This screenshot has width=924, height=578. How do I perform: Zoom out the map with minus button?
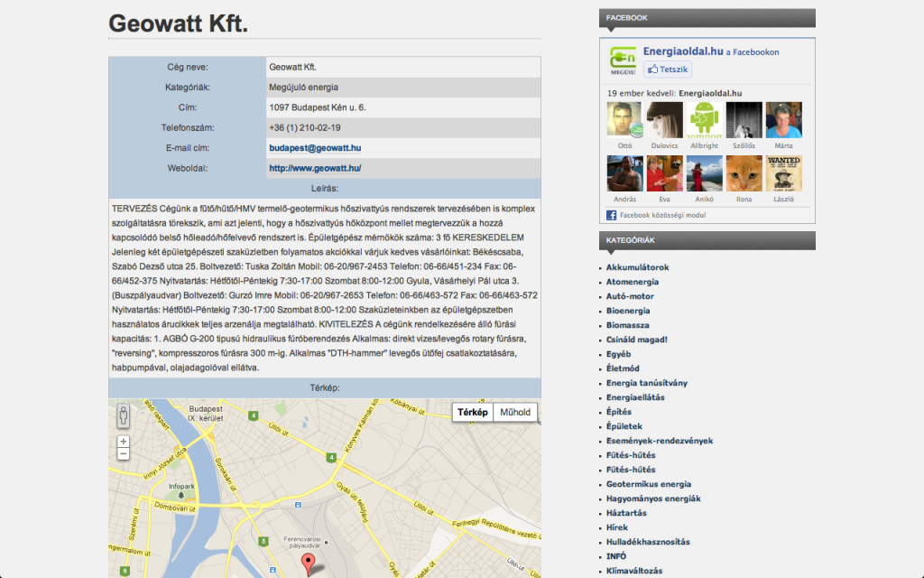point(124,454)
